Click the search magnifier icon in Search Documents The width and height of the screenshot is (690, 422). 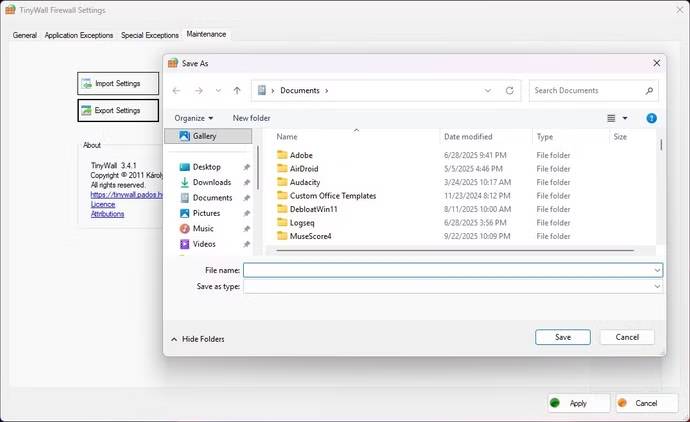(649, 91)
